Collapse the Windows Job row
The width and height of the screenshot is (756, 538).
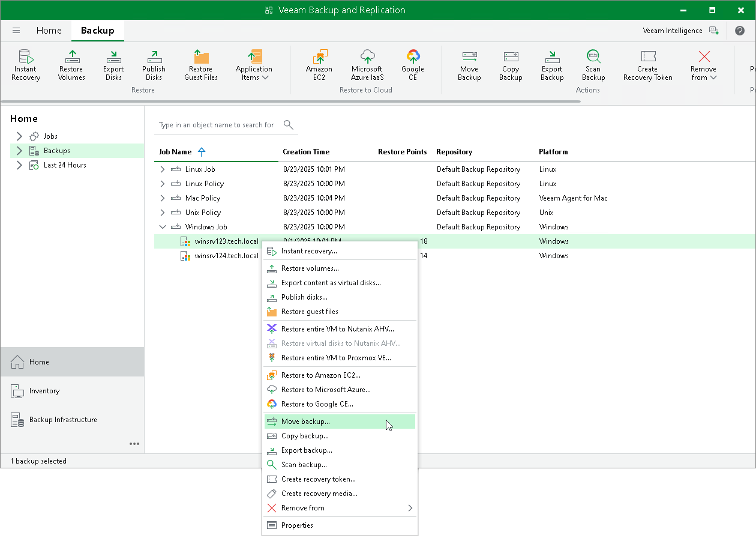162,227
